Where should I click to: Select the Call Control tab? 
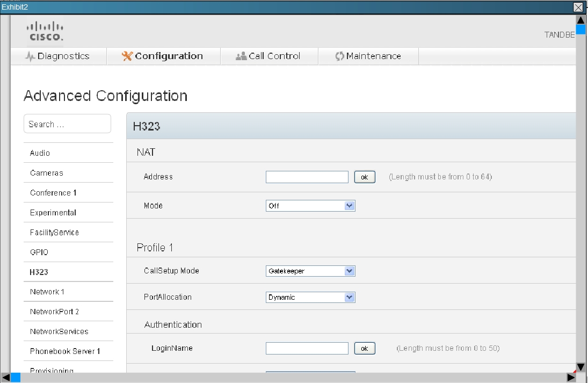click(268, 56)
